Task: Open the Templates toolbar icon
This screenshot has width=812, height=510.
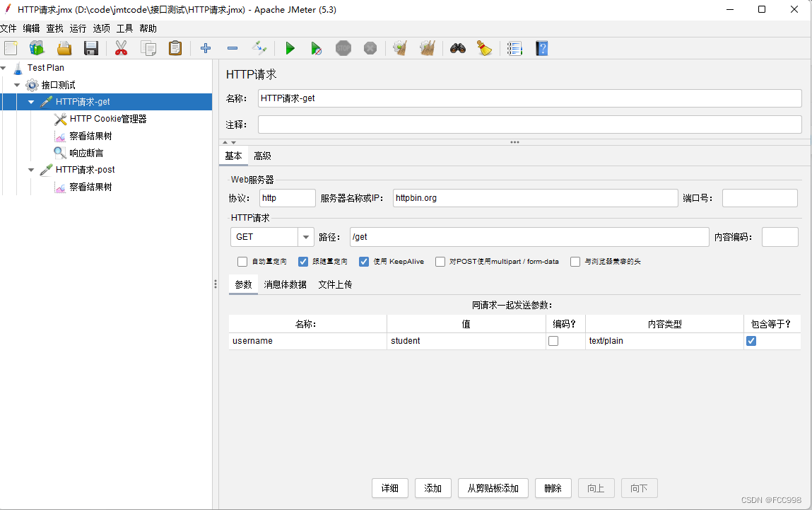Action: click(37, 48)
